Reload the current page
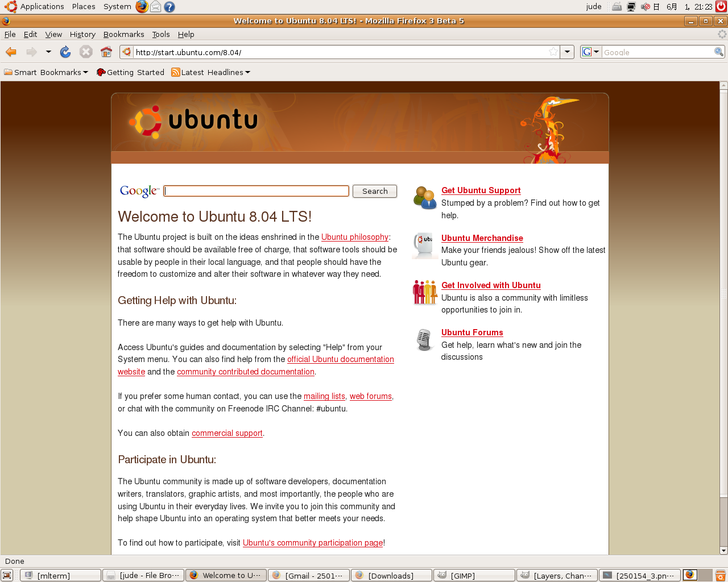The width and height of the screenshot is (728, 582). [65, 52]
